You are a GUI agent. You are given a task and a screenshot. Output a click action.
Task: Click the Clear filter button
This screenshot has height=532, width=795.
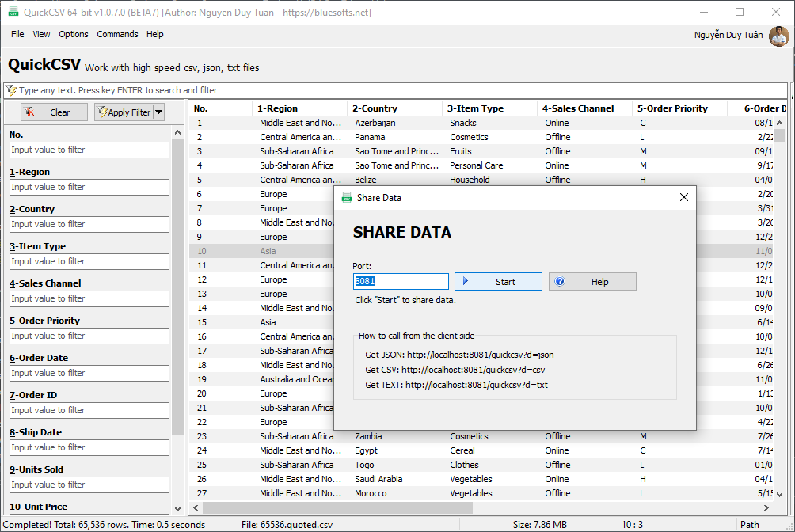(x=55, y=112)
